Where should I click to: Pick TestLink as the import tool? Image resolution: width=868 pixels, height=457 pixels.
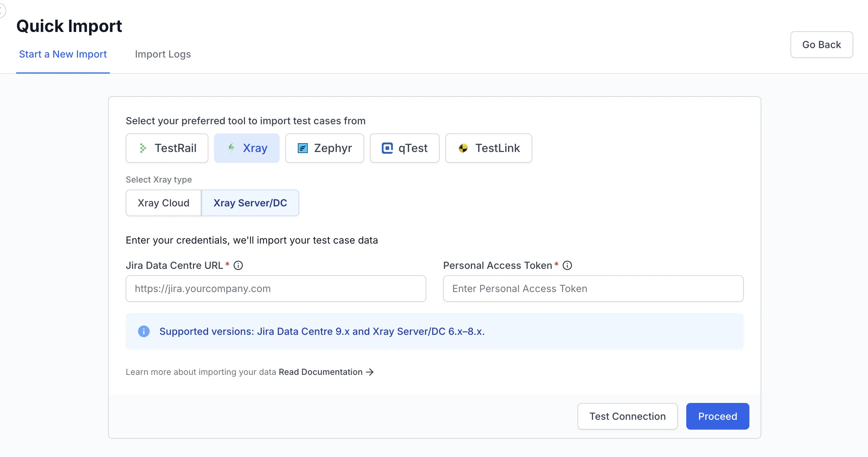[488, 148]
